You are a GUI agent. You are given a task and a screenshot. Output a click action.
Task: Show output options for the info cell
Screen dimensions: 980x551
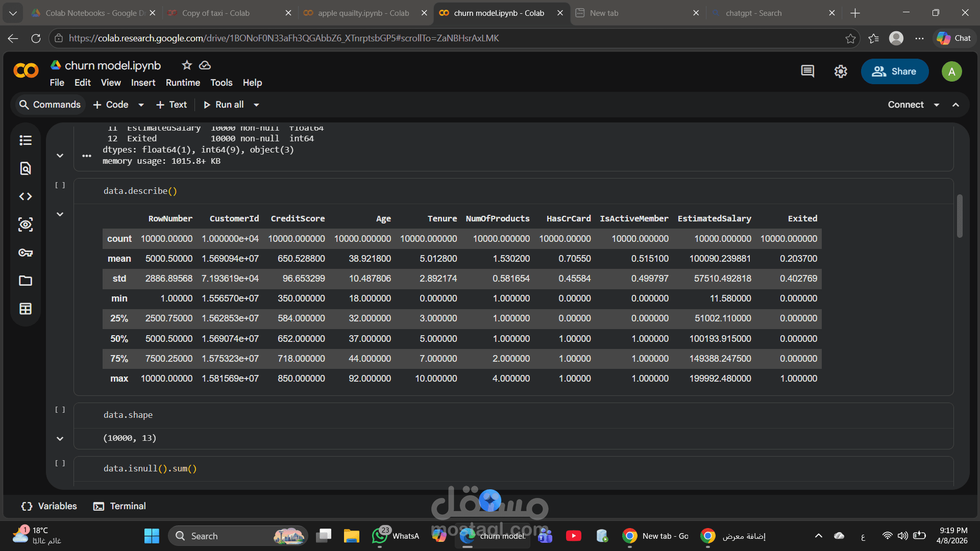pyautogui.click(x=87, y=156)
